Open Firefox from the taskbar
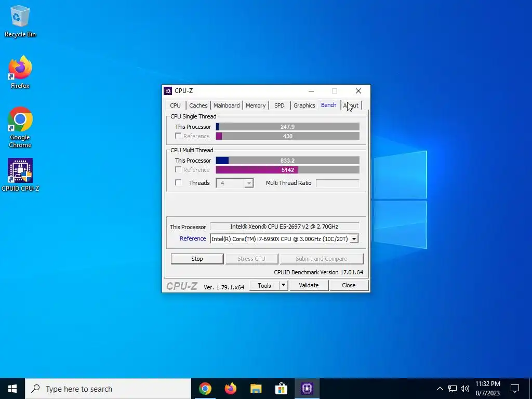 point(230,389)
